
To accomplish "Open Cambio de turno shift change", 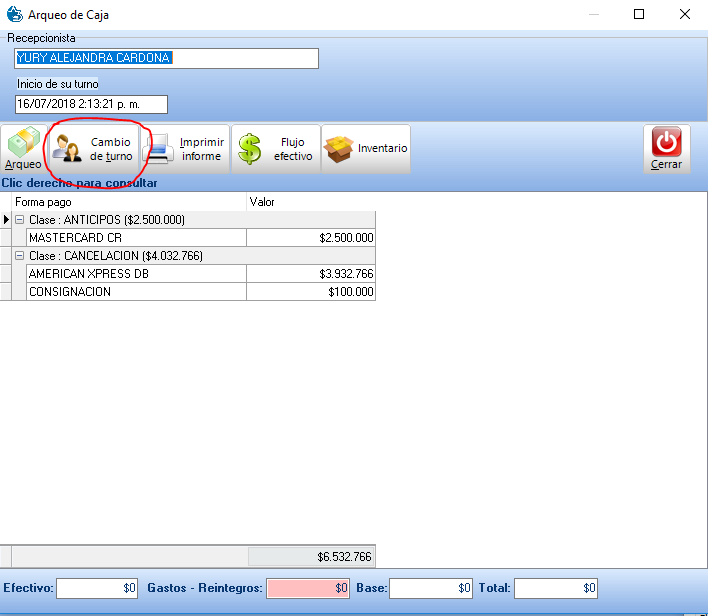I will (x=93, y=149).
